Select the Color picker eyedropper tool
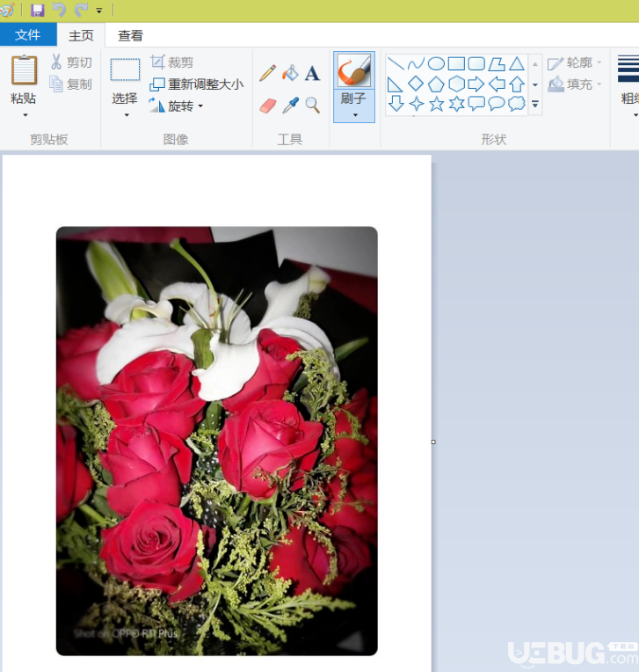Image resolution: width=639 pixels, height=672 pixels. (290, 106)
